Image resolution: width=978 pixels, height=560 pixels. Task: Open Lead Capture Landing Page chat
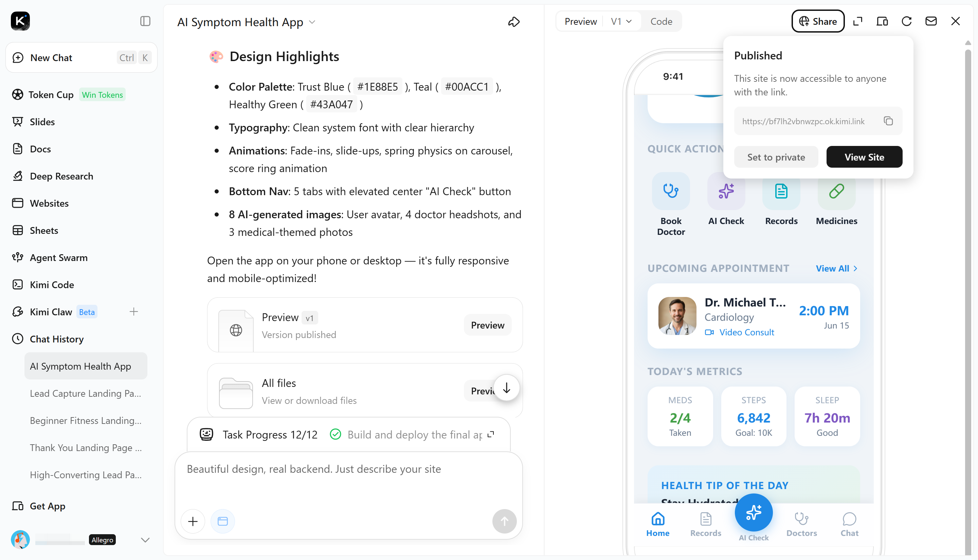coord(86,393)
